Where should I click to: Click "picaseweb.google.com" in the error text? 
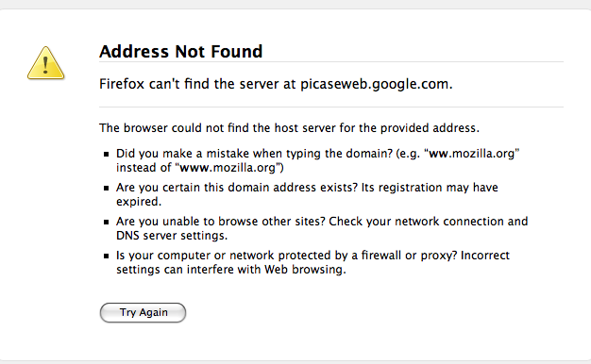point(375,84)
